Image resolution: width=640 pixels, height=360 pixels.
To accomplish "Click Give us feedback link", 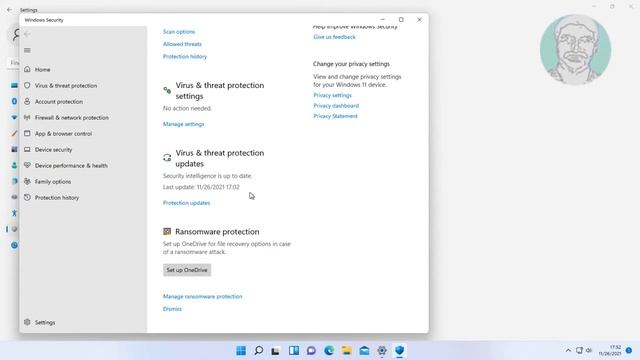I will point(334,37).
